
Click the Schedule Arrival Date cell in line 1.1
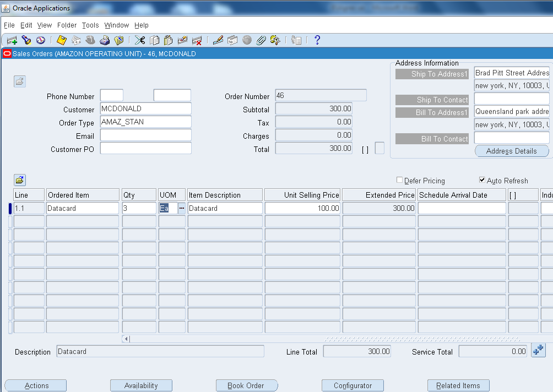click(462, 208)
